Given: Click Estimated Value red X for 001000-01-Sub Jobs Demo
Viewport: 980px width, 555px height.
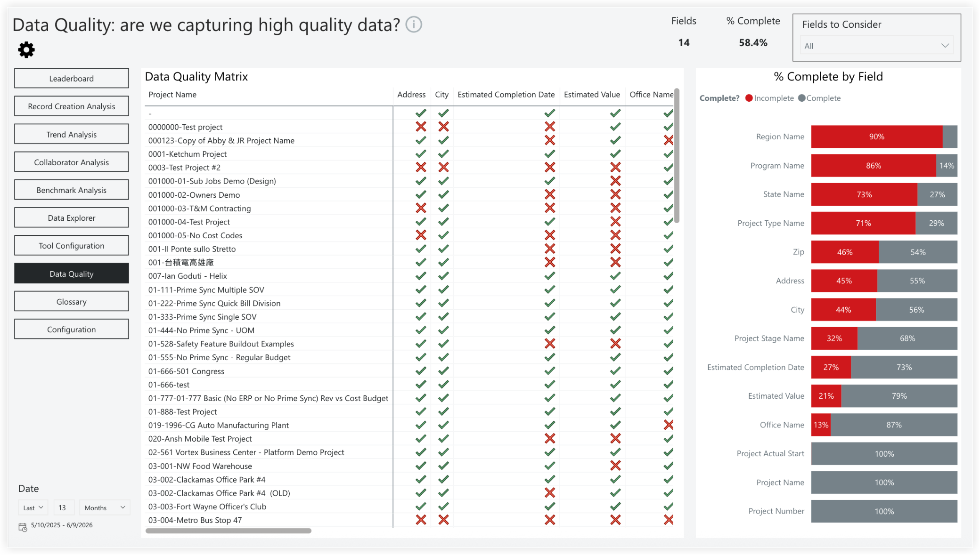Looking at the screenshot, I should 615,181.
